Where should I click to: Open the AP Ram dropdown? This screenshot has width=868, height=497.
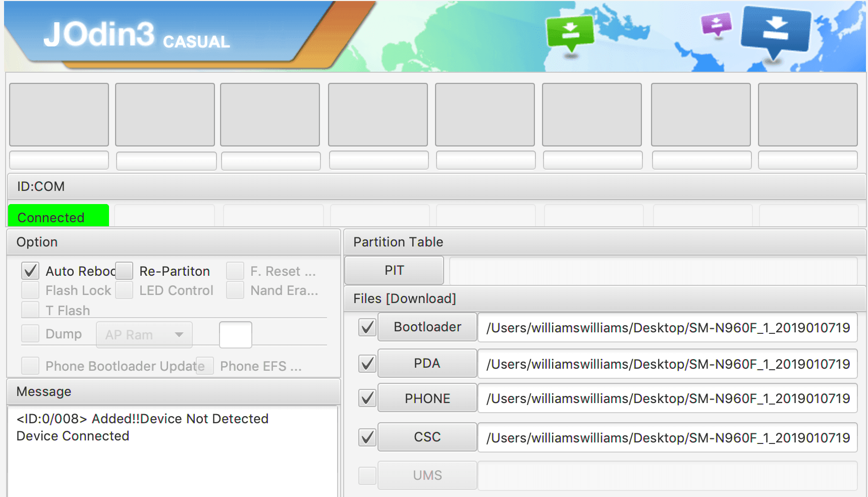click(144, 335)
